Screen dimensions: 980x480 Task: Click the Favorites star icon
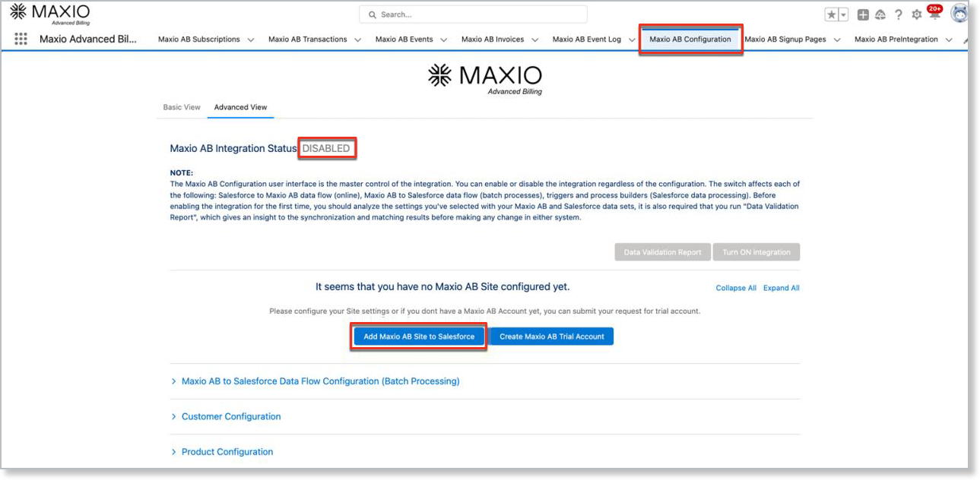coord(832,15)
